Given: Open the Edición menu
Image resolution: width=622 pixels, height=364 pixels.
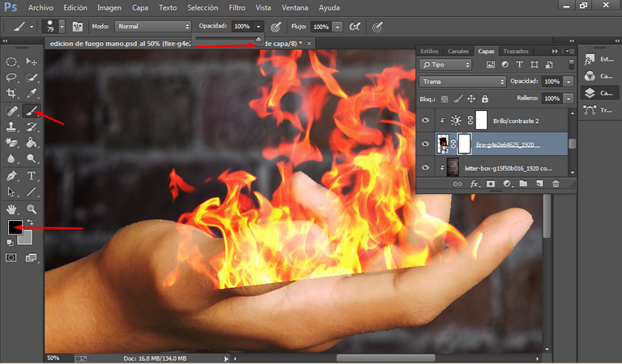Looking at the screenshot, I should (75, 7).
